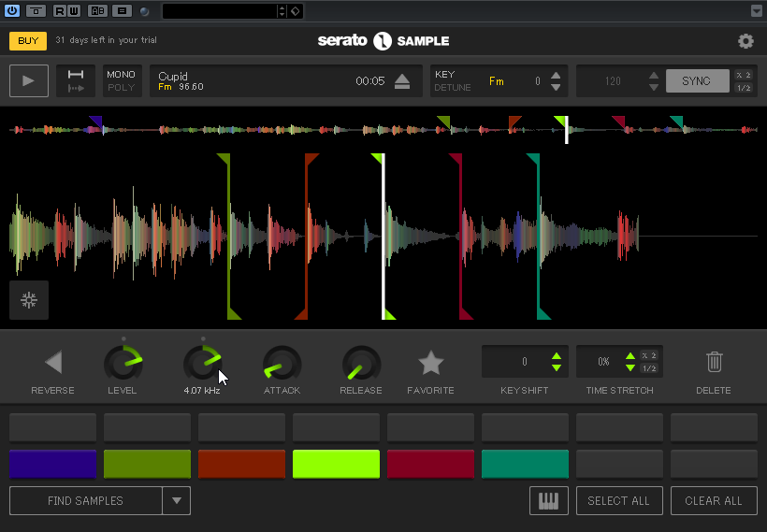
Task: Trigger the bright lime sample pad
Action: click(336, 464)
